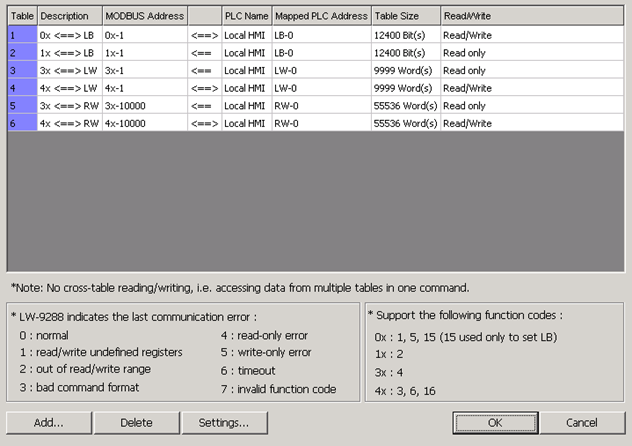Select table row number 4

coord(23,88)
